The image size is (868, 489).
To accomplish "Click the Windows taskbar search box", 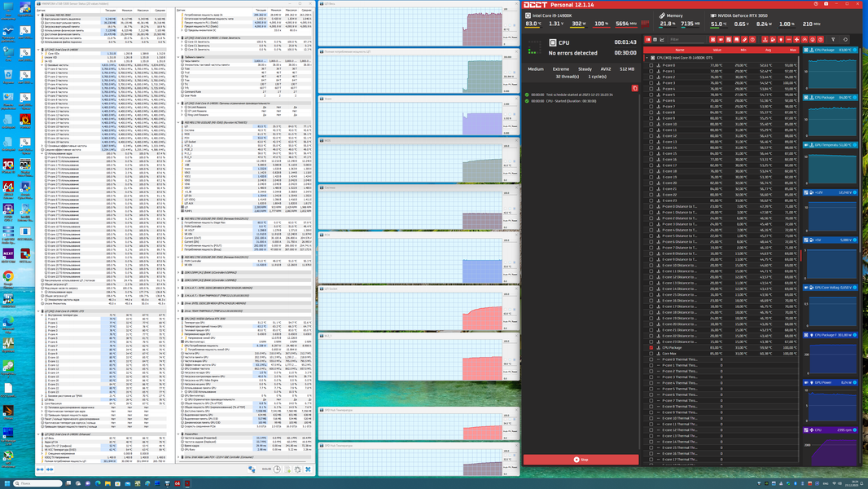I will click(x=37, y=483).
